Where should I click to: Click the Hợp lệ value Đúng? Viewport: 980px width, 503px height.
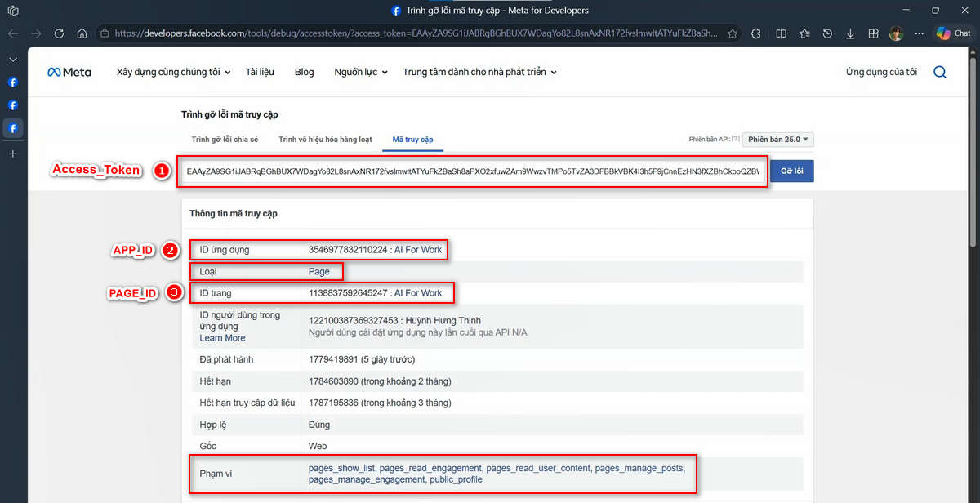coord(319,425)
